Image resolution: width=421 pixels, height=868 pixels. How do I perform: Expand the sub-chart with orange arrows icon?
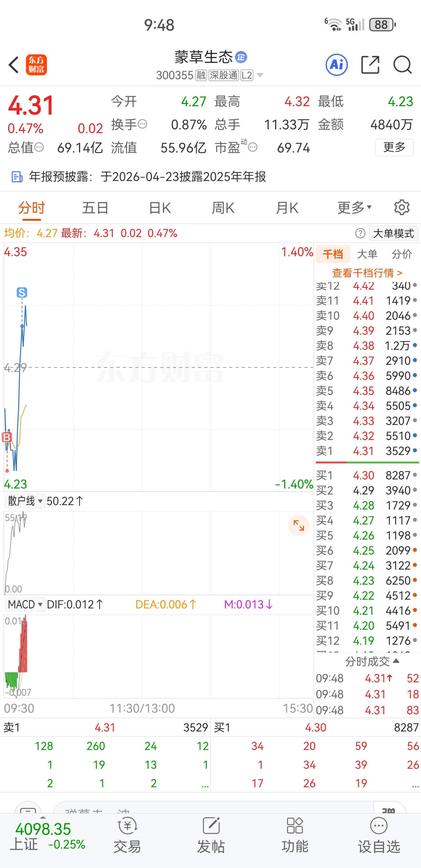click(299, 525)
